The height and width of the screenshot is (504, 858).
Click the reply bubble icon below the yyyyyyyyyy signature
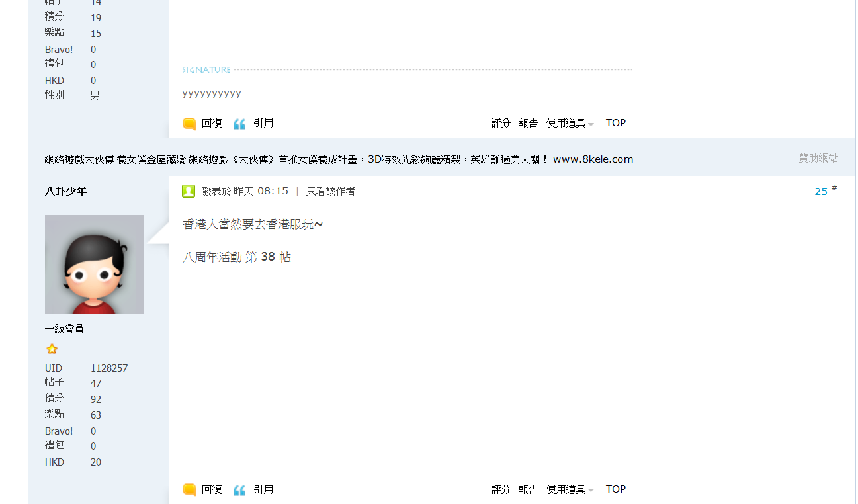pos(189,124)
